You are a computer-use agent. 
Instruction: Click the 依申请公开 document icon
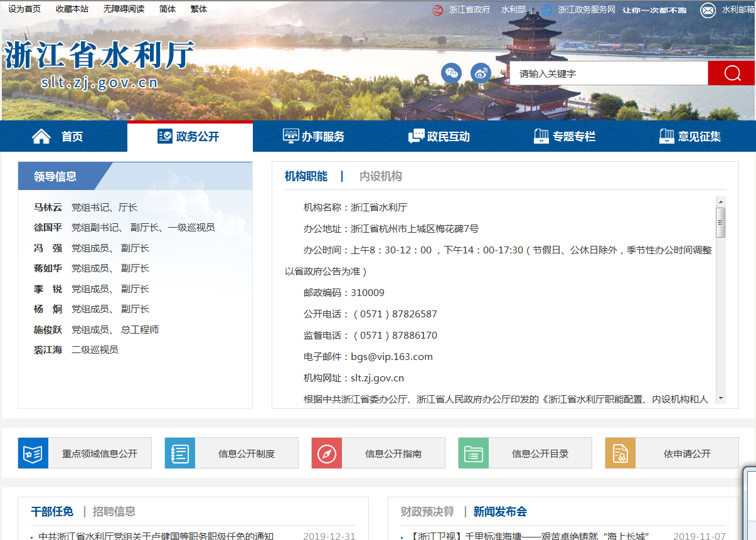click(x=620, y=453)
